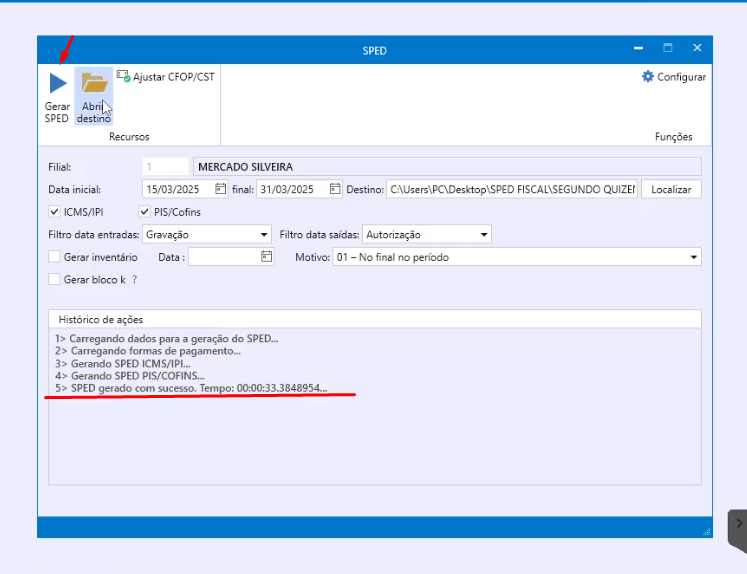747x574 pixels.
Task: Open Configurar gear settings
Action: tap(648, 77)
